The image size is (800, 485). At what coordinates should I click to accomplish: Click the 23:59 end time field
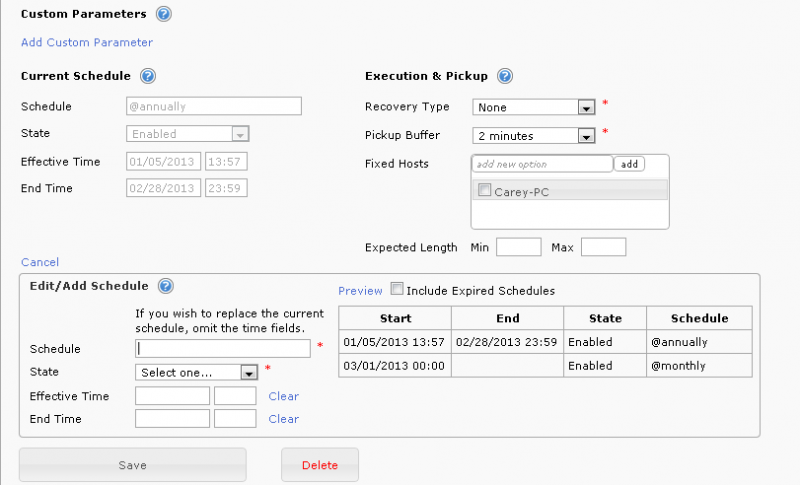[x=227, y=188]
